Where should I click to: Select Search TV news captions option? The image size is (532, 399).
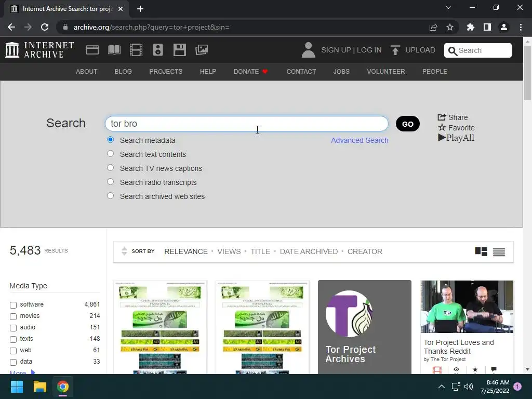tap(110, 168)
